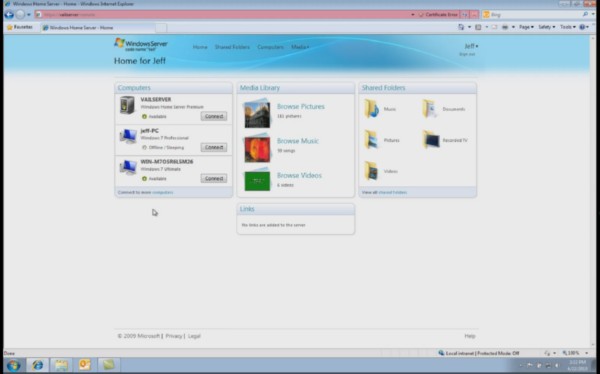The image size is (600, 374).
Task: Open the Page menu
Action: click(526, 27)
